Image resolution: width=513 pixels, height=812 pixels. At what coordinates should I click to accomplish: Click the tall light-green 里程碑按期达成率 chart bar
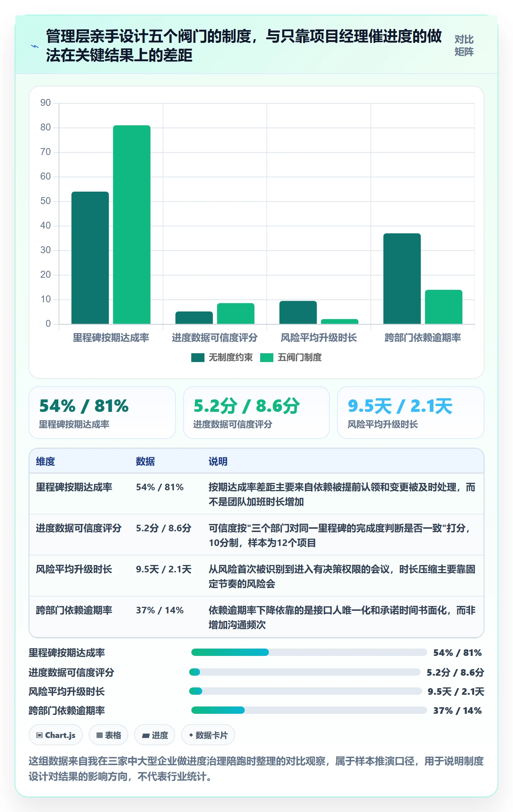[132, 225]
